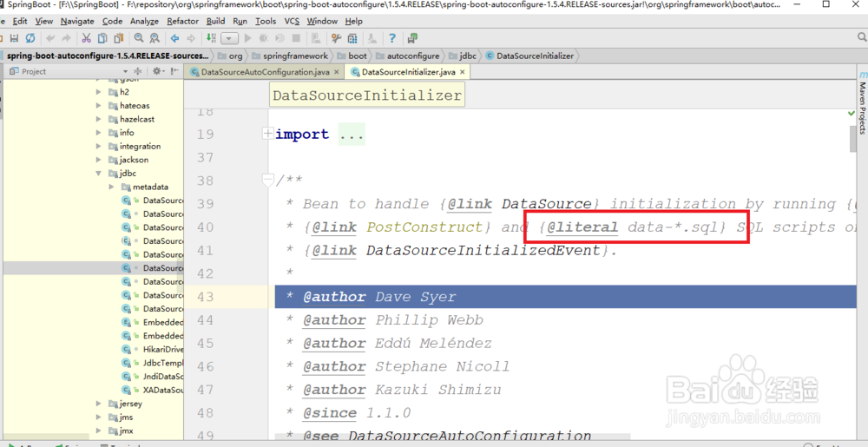This screenshot has width=868, height=447.
Task: Expand the jms package
Action: click(99, 417)
